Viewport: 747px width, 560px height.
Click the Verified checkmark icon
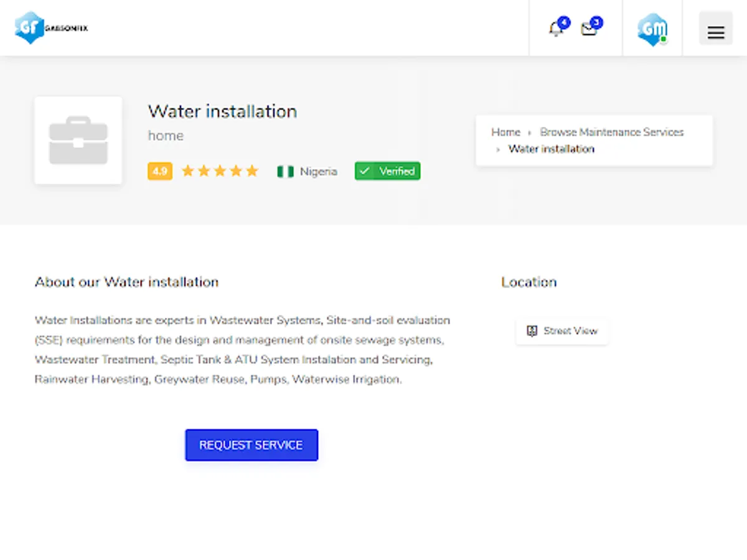tap(365, 171)
